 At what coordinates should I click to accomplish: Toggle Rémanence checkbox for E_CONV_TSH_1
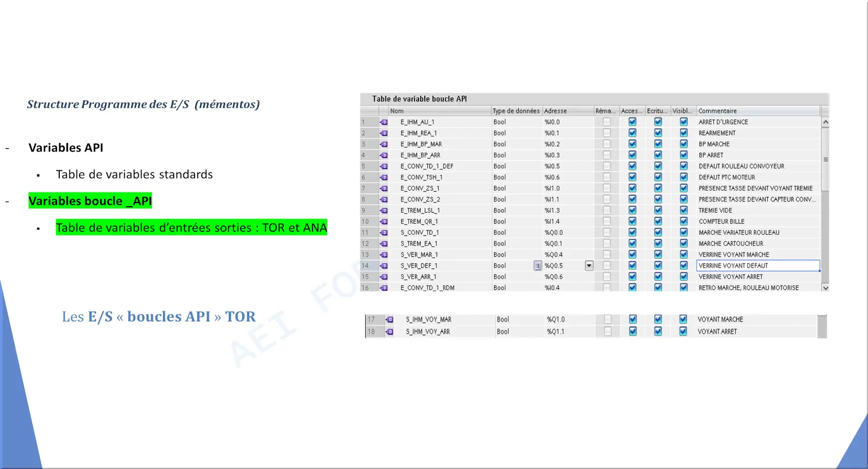pos(607,177)
